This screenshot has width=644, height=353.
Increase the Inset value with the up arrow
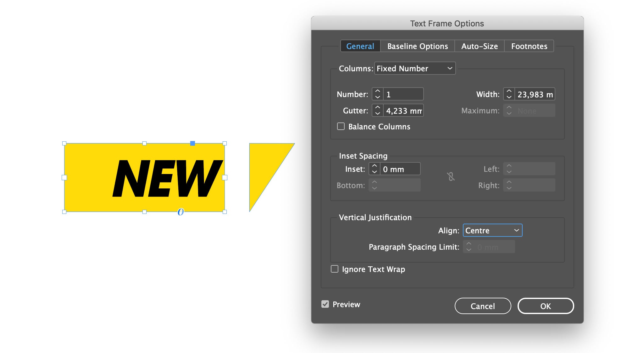[374, 166]
